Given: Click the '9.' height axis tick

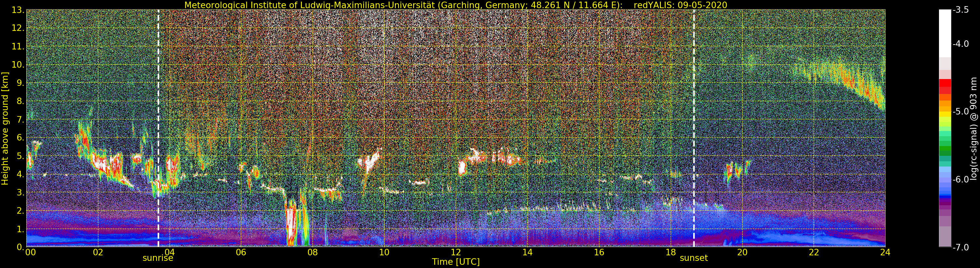Looking at the screenshot, I should click(x=20, y=83).
